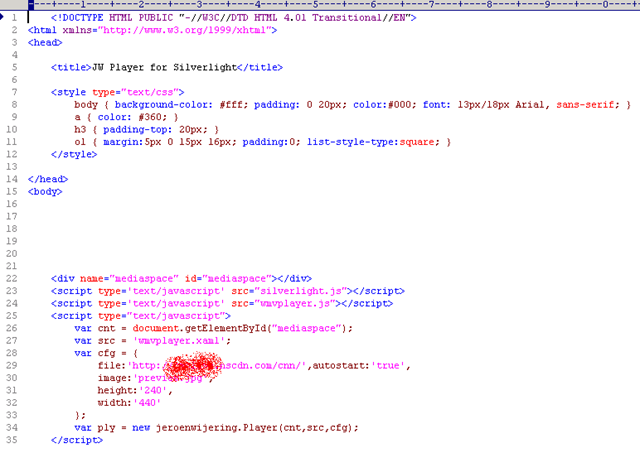Click the closing style tag
This screenshot has height=453, width=640.
[74, 154]
